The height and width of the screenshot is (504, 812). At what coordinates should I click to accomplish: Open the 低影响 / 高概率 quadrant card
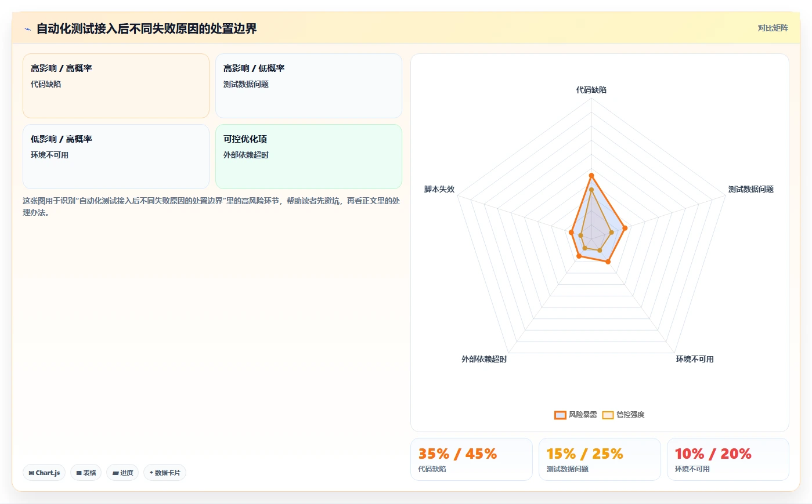click(116, 157)
